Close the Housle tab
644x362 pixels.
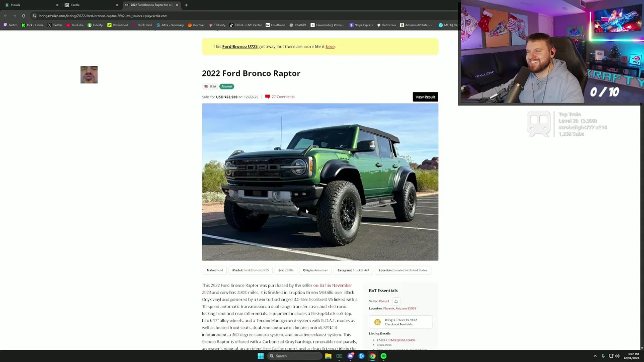click(x=57, y=5)
